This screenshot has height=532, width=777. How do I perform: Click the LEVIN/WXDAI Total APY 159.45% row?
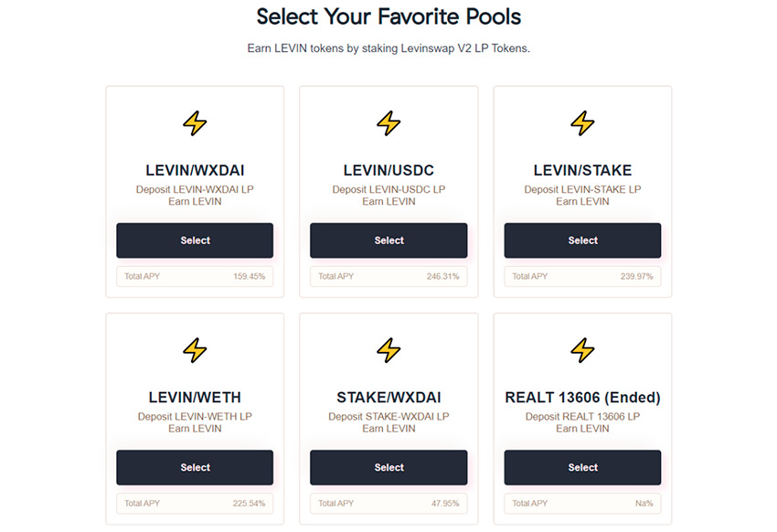195,276
